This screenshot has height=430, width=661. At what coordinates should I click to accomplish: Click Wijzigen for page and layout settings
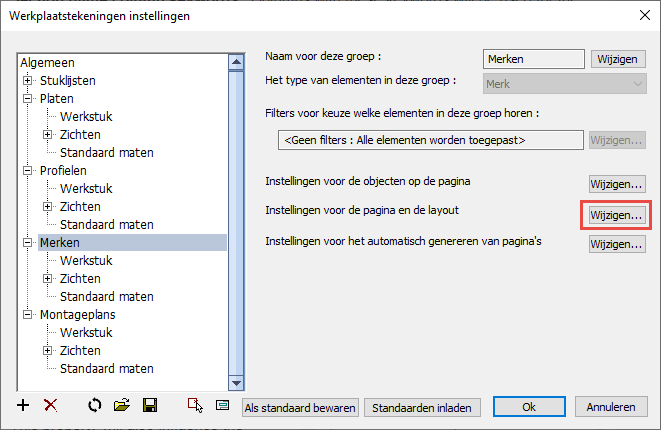click(x=616, y=215)
